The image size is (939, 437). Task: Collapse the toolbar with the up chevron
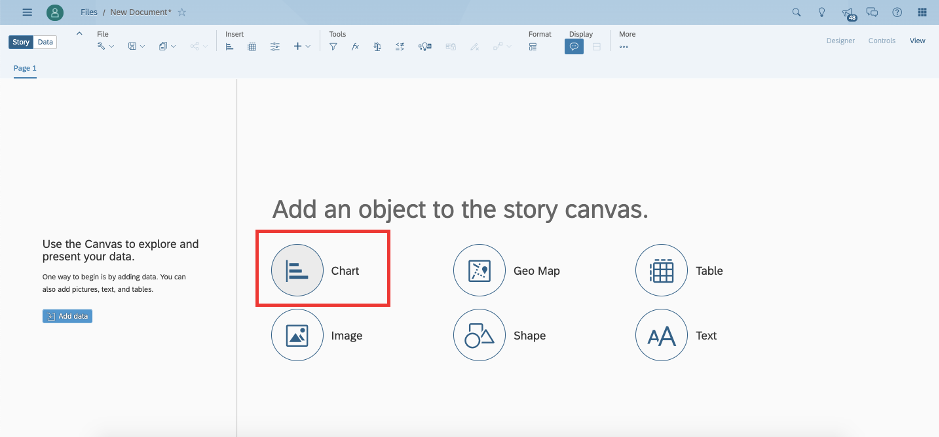80,34
